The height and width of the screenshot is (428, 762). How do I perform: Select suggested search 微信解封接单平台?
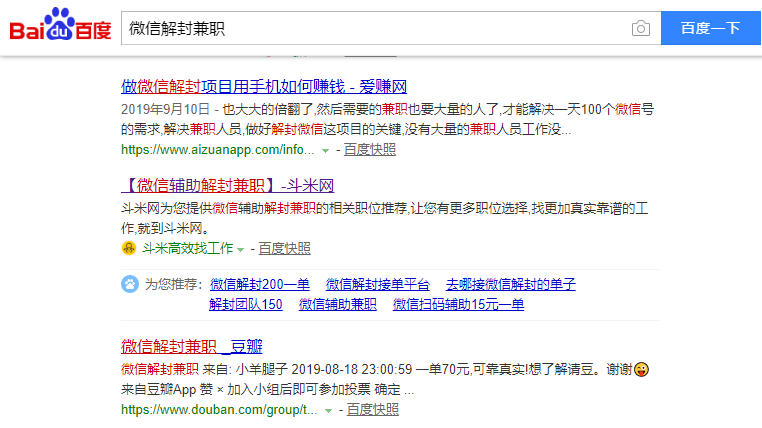click(x=378, y=284)
